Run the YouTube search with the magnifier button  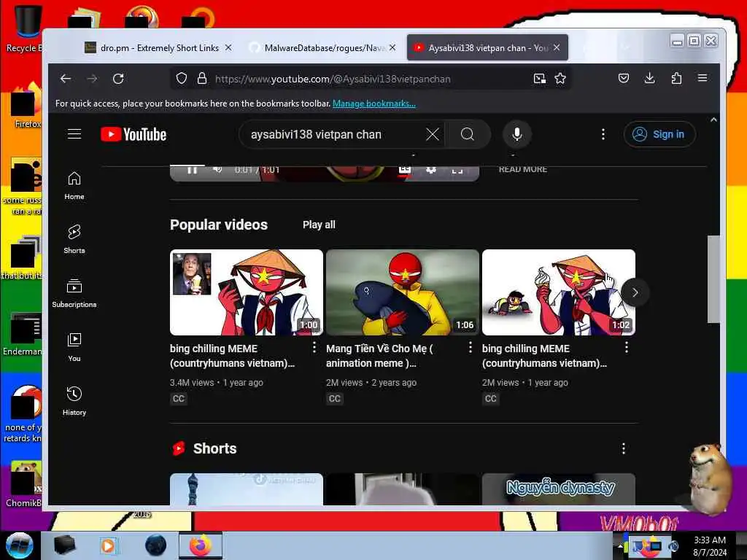coord(468,134)
